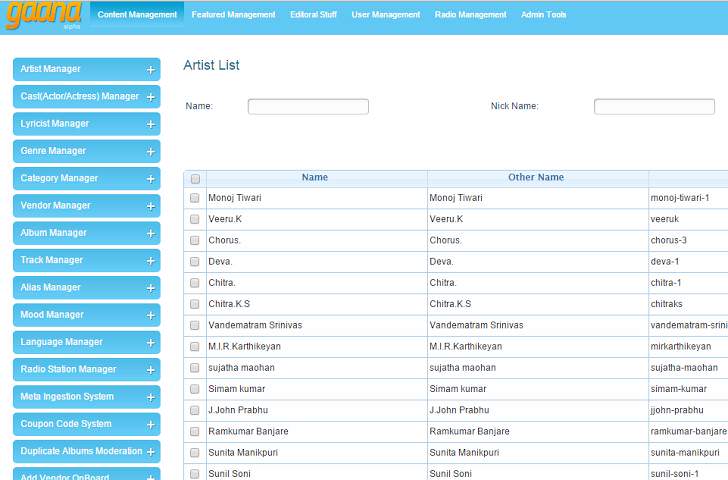Expand the Album Manager section
Viewport: 728px width, 480px height.
[85, 233]
